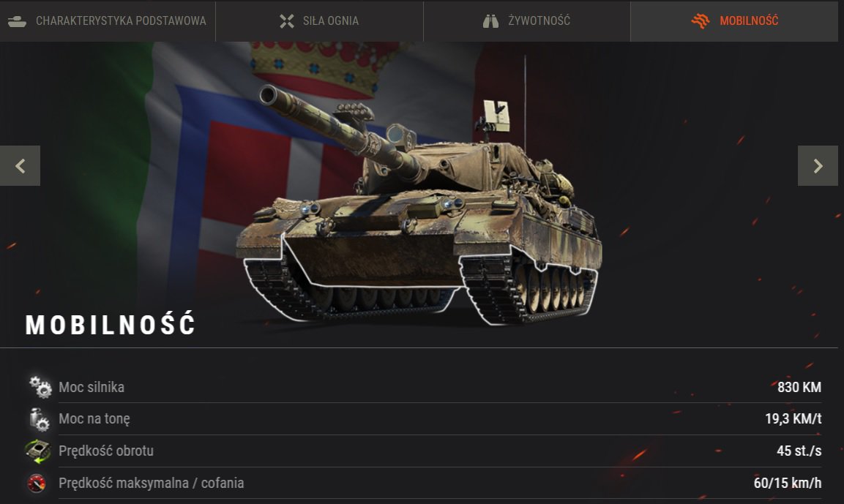This screenshot has width=844, height=504.
Task: Click the Prędkość obrotu traverse icon
Action: (37, 451)
